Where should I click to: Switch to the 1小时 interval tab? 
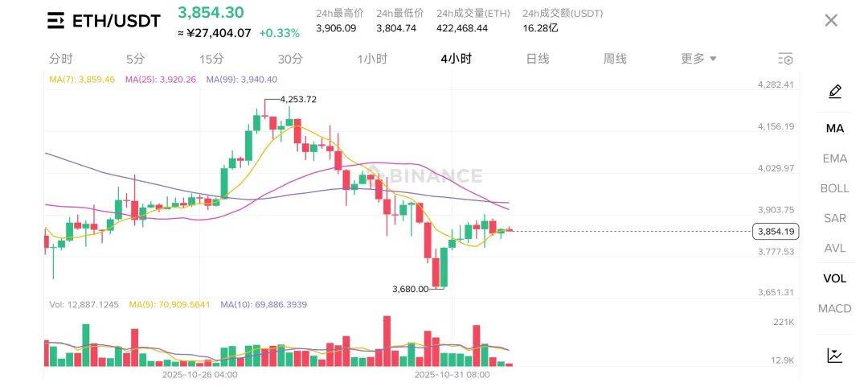point(372,59)
